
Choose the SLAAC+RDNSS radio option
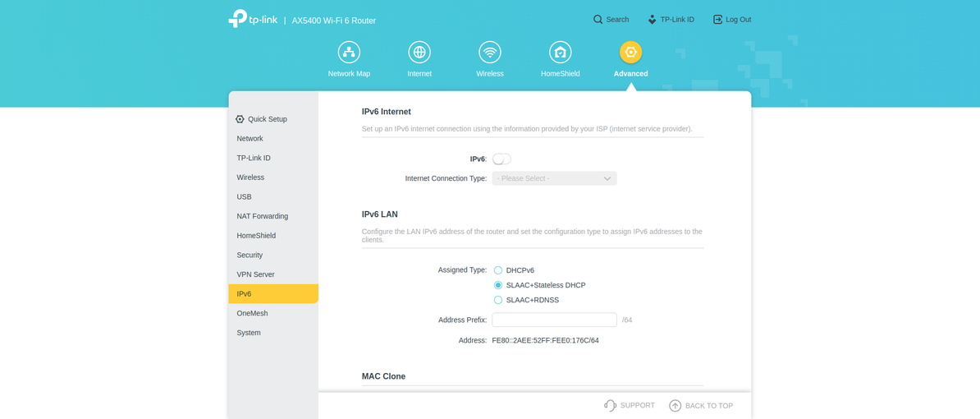498,300
